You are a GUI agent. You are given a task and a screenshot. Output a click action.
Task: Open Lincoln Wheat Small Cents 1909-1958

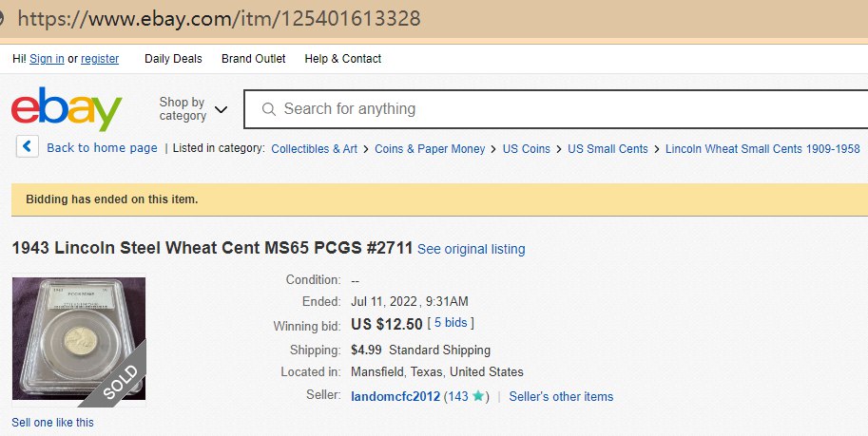(x=762, y=149)
